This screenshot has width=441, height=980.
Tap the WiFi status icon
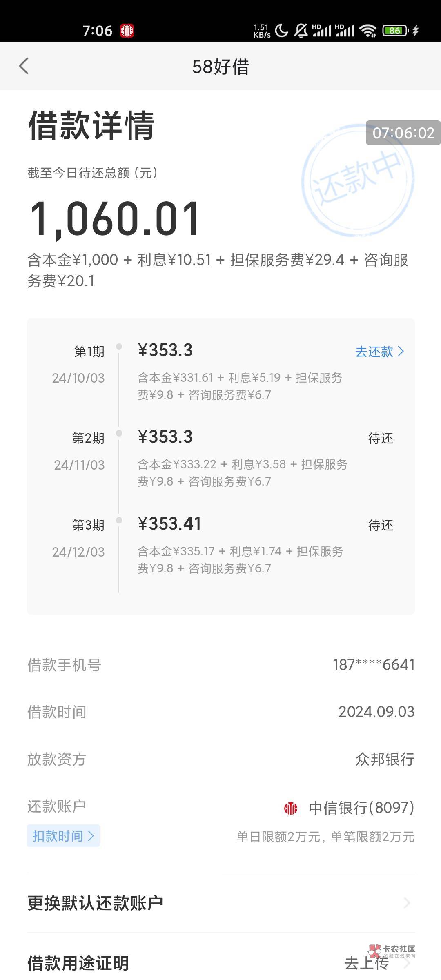click(x=368, y=31)
